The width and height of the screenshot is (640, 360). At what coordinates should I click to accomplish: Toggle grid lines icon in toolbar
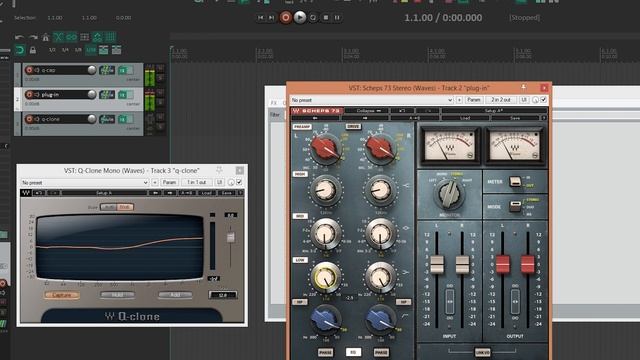point(111,38)
